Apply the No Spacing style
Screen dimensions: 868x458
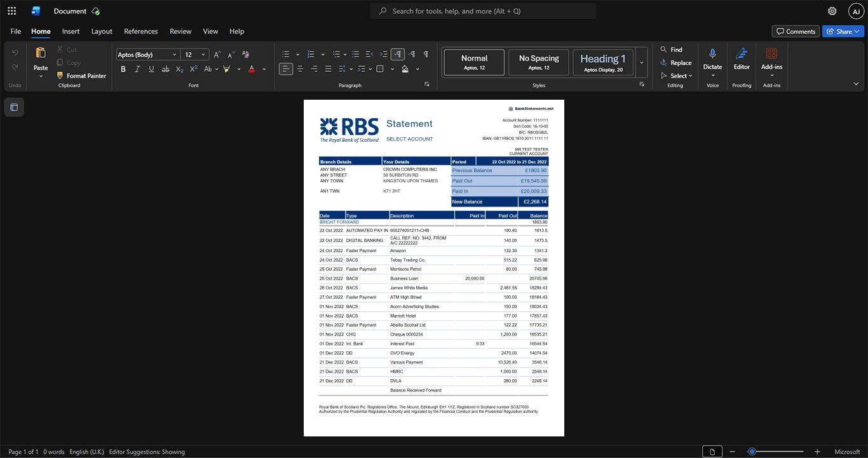coord(538,62)
